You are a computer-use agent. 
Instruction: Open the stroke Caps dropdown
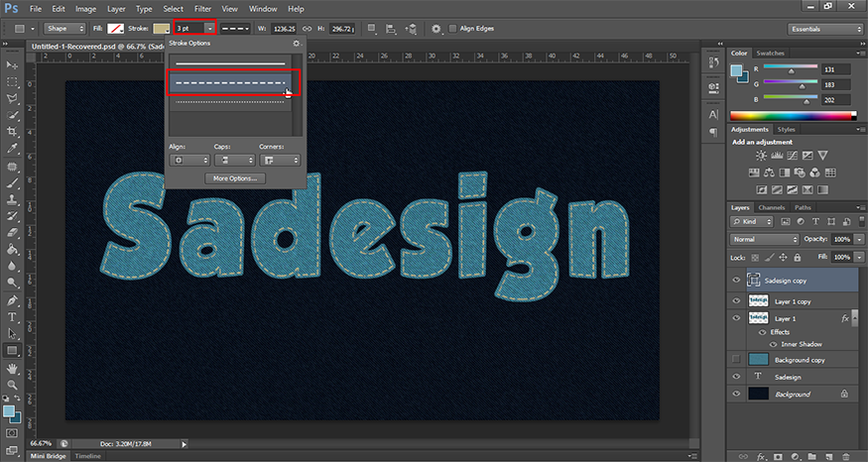click(x=234, y=160)
